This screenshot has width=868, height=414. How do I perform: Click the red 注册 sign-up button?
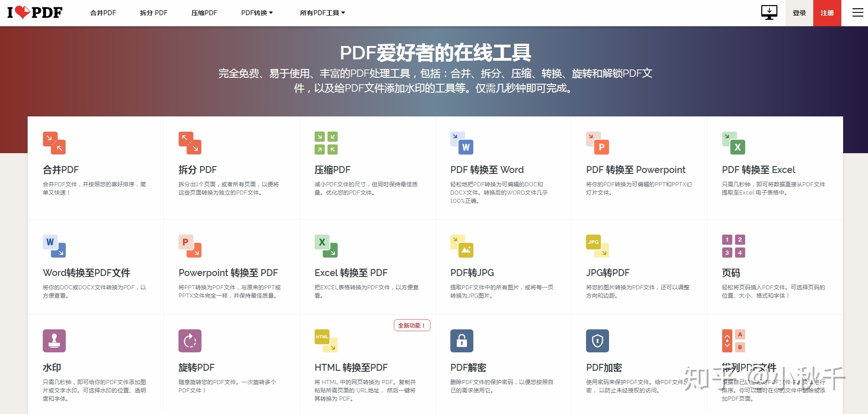point(827,13)
